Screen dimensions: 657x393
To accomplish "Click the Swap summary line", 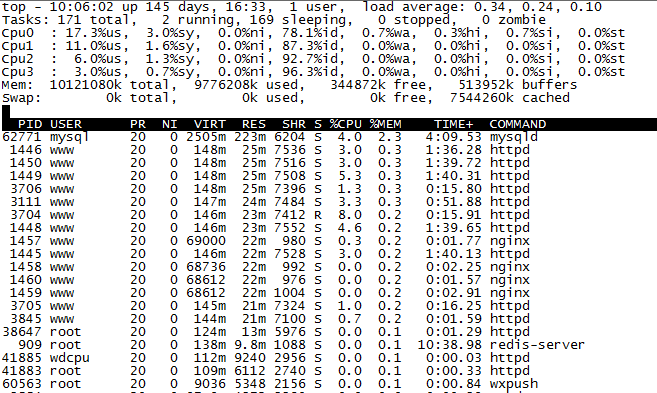I will (x=286, y=98).
